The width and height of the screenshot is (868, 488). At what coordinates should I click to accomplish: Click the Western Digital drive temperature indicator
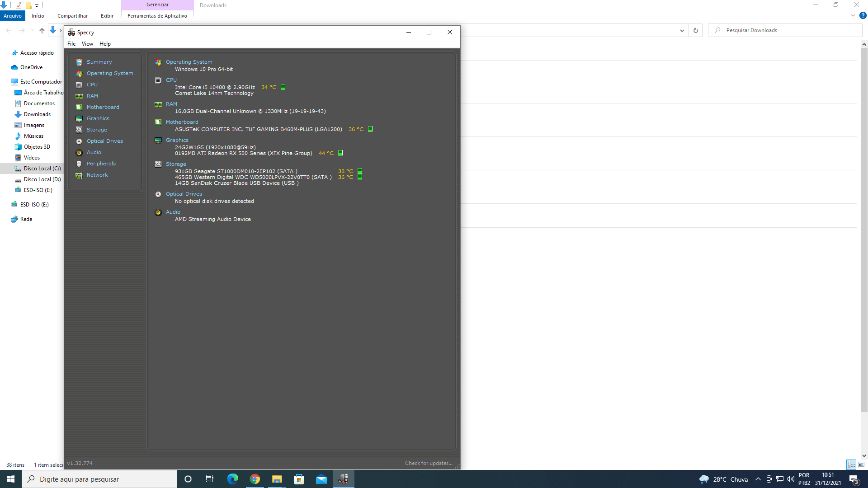tap(360, 177)
